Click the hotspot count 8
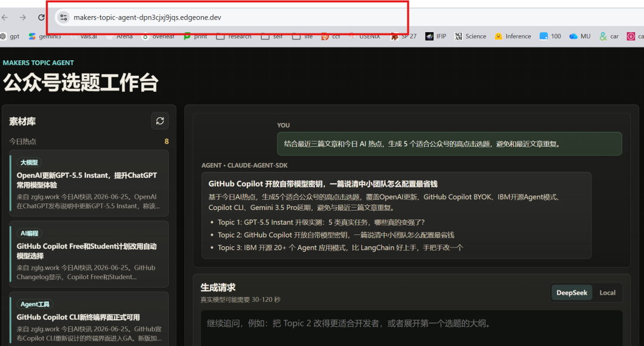The width and height of the screenshot is (644, 346). coord(166,141)
